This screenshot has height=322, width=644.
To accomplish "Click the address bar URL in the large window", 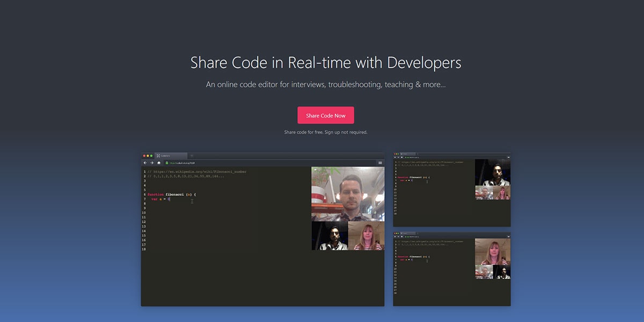I will pos(183,163).
